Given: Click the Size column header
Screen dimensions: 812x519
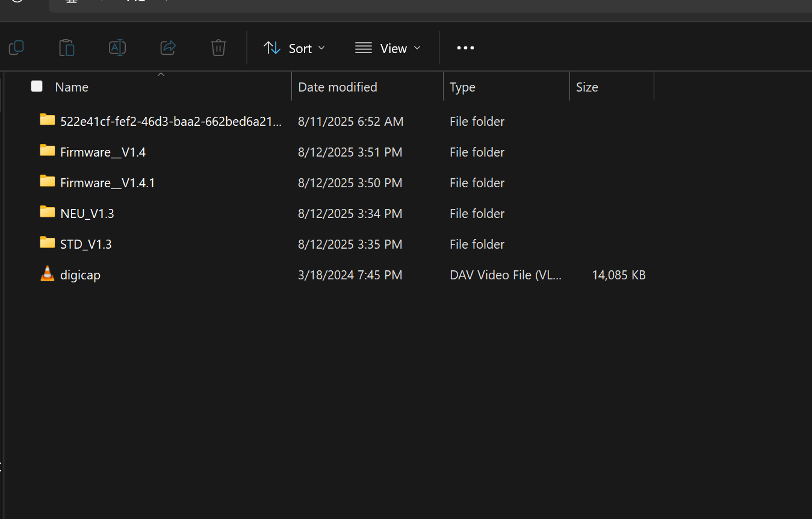Looking at the screenshot, I should pyautogui.click(x=587, y=87).
